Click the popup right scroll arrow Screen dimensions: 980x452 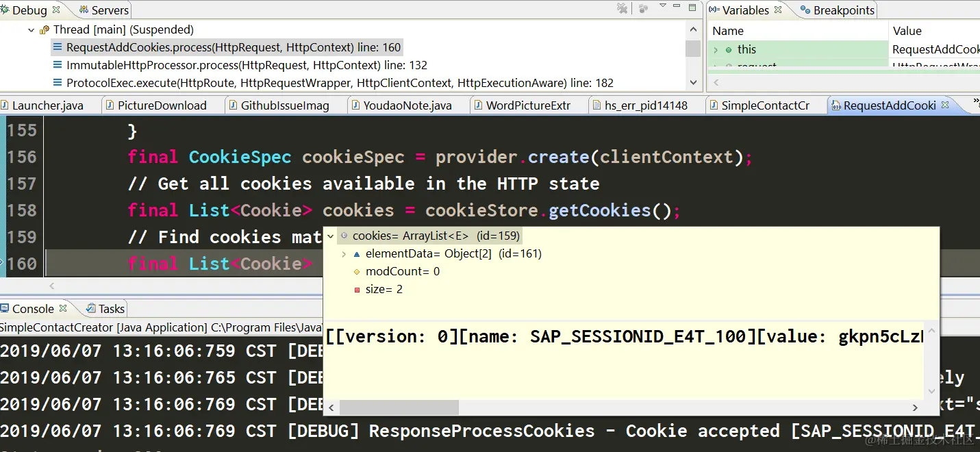915,407
